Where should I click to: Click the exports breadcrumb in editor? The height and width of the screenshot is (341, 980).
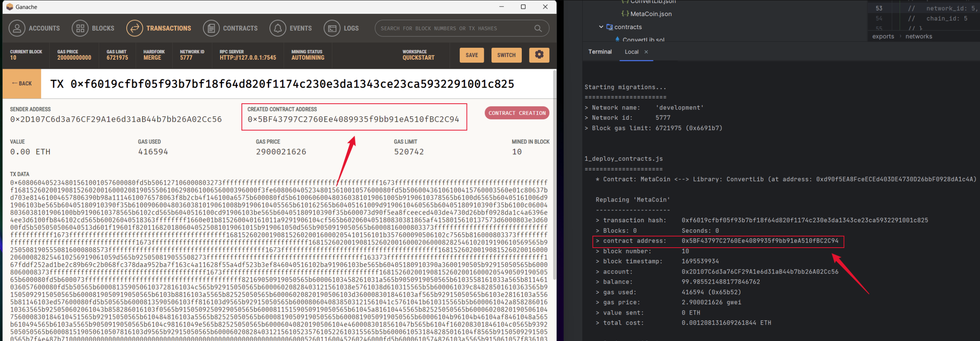(x=883, y=36)
